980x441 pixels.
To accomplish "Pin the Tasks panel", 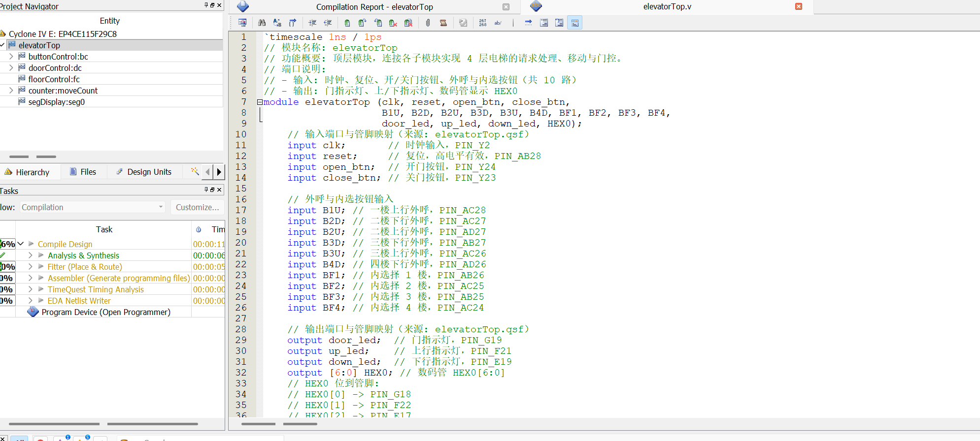I will click(206, 189).
